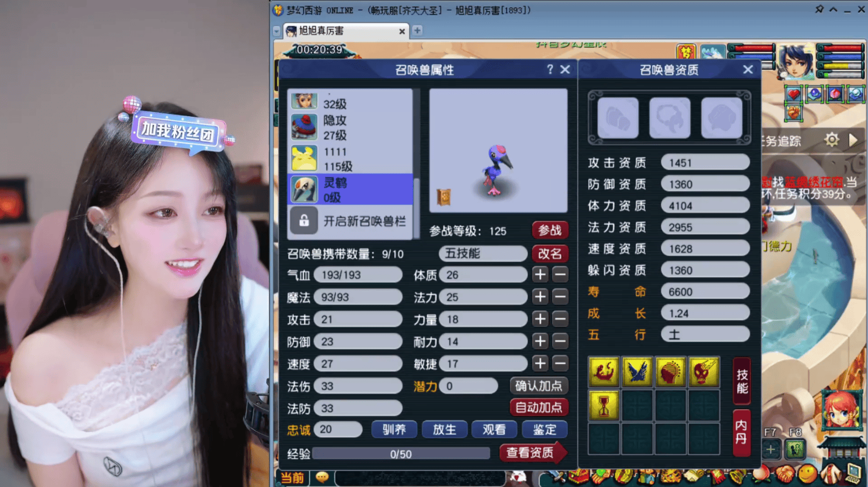
Task: Click the first yellow skill icon
Action: click(x=603, y=372)
